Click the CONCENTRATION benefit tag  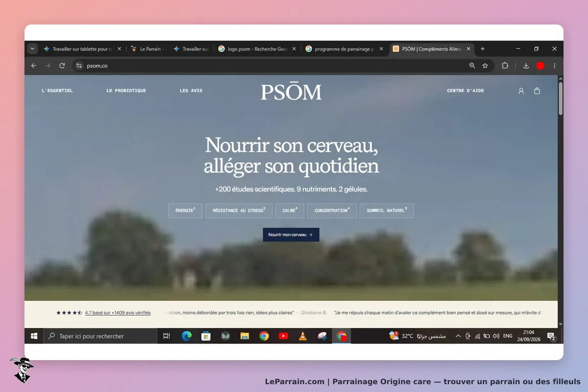(x=332, y=211)
